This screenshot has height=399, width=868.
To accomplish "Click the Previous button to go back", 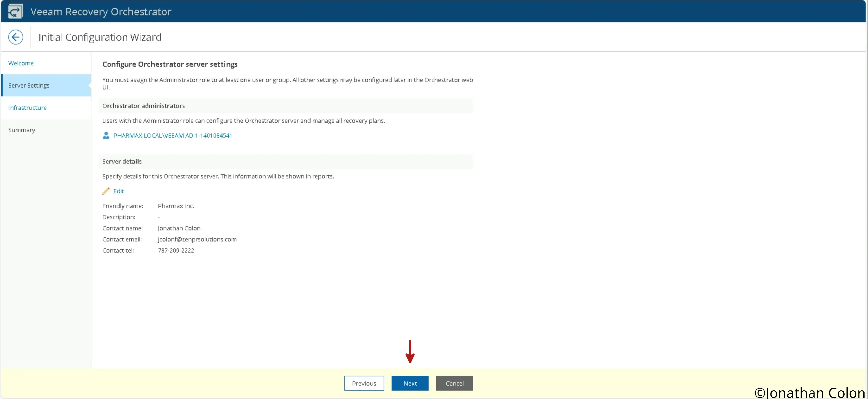I will (364, 383).
